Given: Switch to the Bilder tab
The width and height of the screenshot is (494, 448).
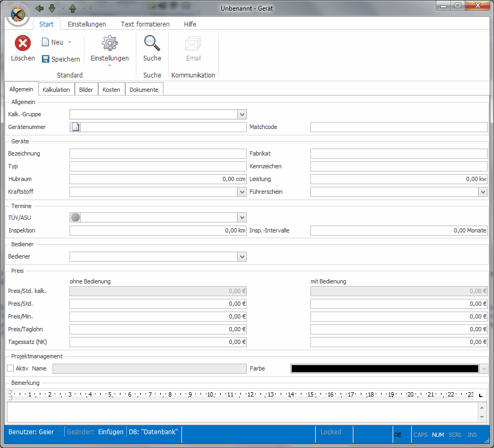Looking at the screenshot, I should 86,90.
